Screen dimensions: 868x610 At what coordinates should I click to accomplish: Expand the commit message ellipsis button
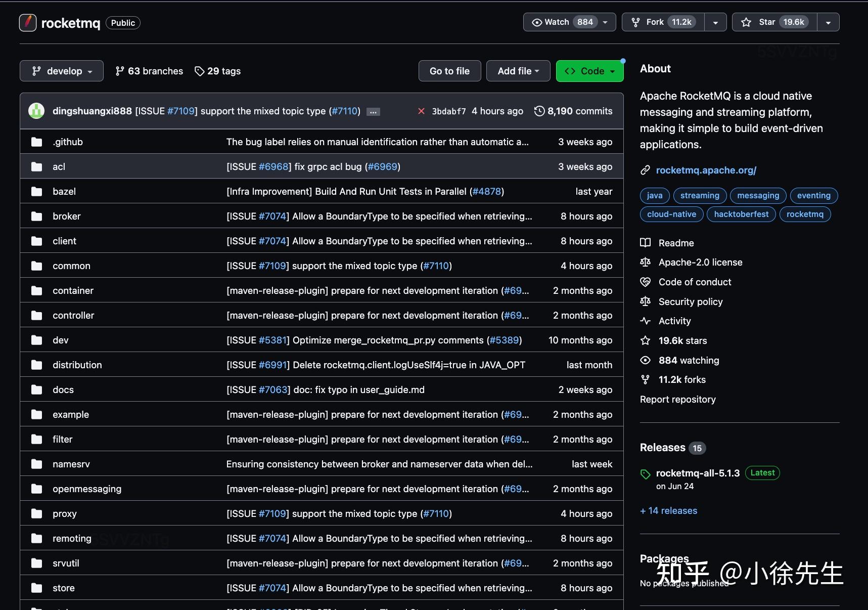373,112
